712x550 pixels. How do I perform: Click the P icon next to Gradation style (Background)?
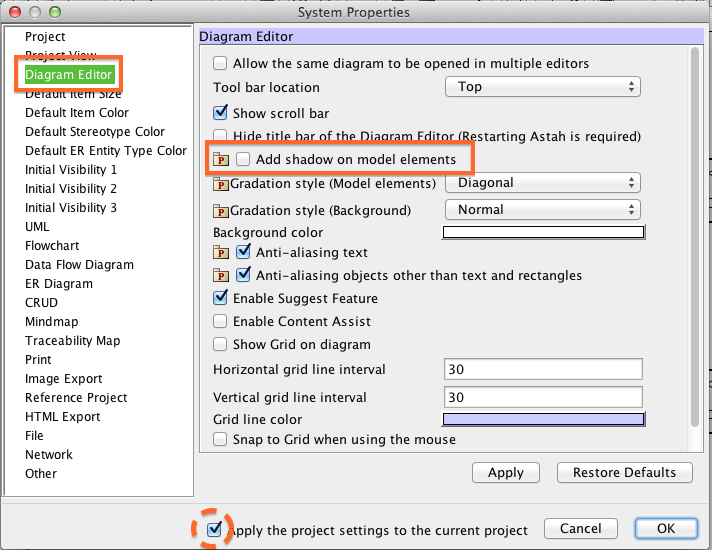pos(221,210)
